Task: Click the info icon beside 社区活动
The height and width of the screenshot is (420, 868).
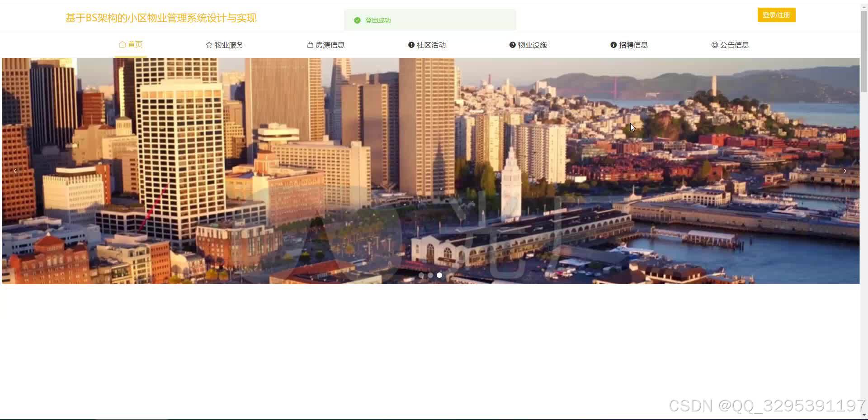Action: pyautogui.click(x=411, y=45)
